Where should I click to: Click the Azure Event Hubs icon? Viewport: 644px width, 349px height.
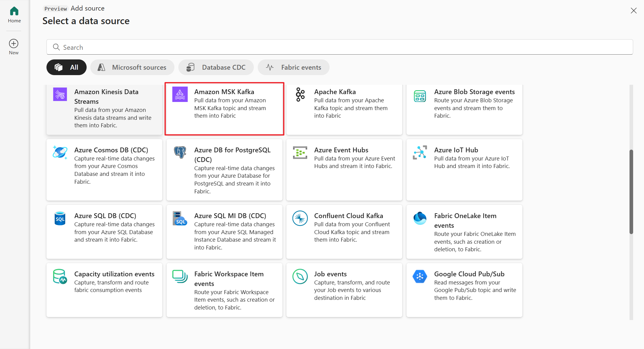pos(300,153)
